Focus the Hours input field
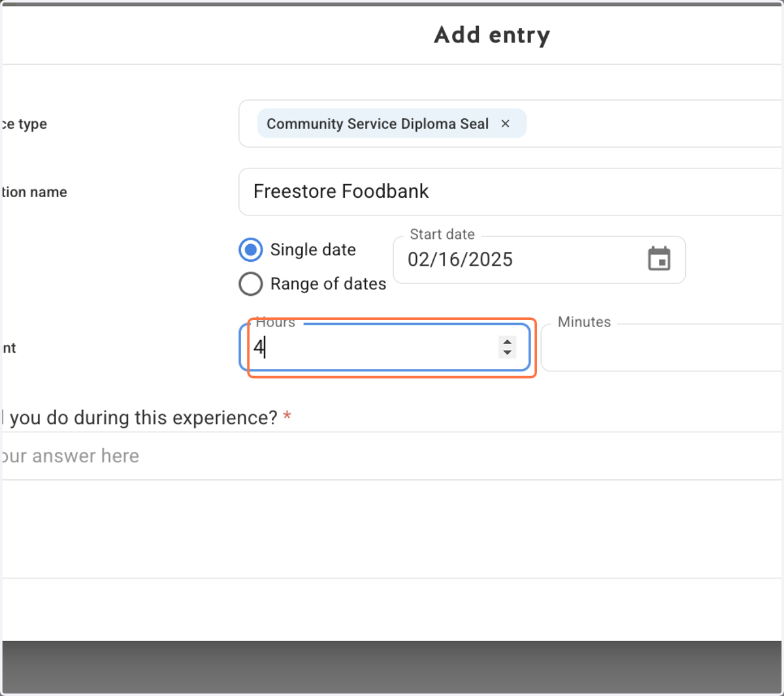 385,347
